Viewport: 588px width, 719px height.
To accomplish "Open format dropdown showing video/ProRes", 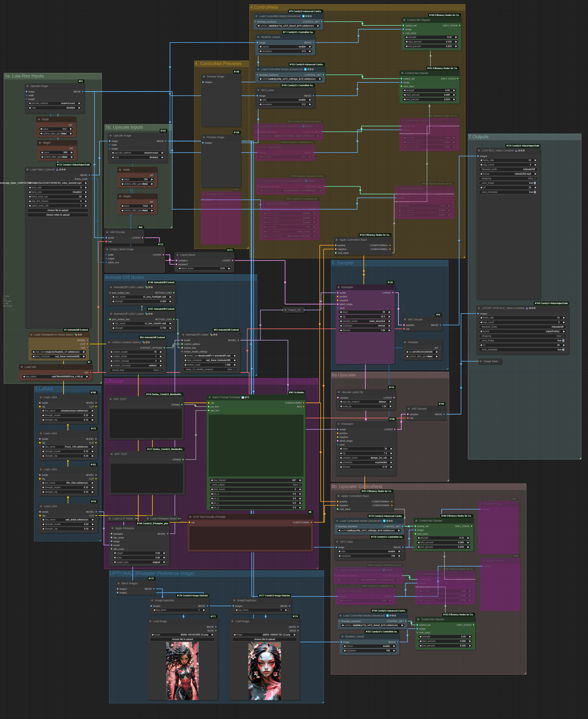I will (x=523, y=331).
